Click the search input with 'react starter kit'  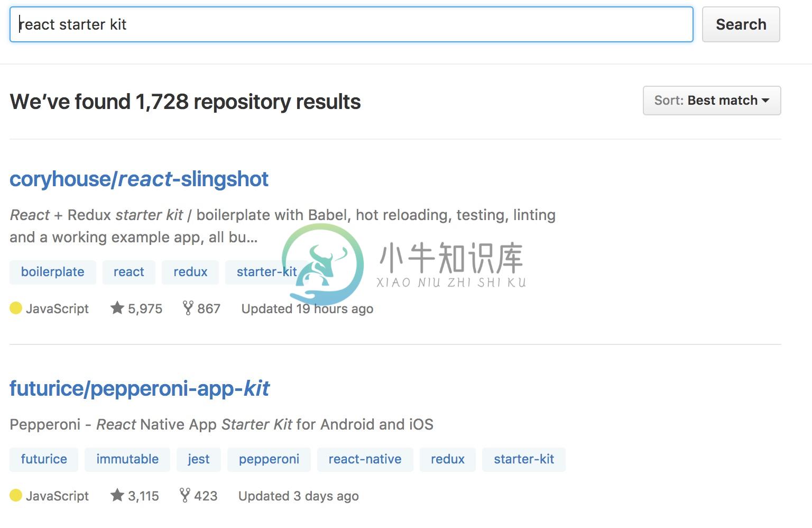[x=351, y=24]
